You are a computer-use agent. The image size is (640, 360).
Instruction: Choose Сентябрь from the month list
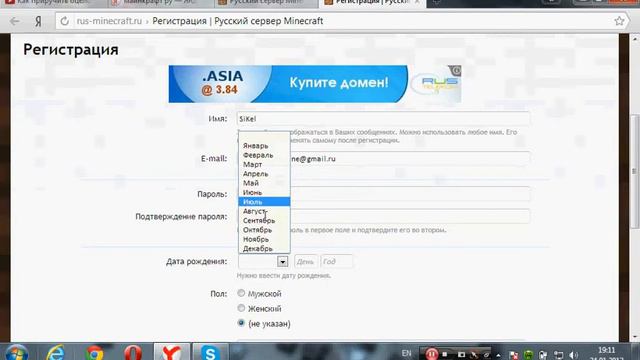click(264, 220)
